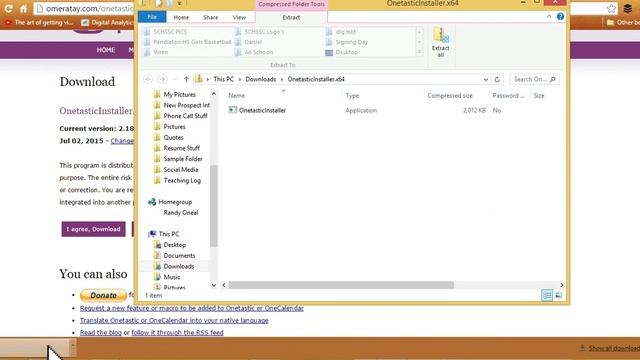Sort by Compressed size column header
Screen dimensions: 640x360
(450, 96)
